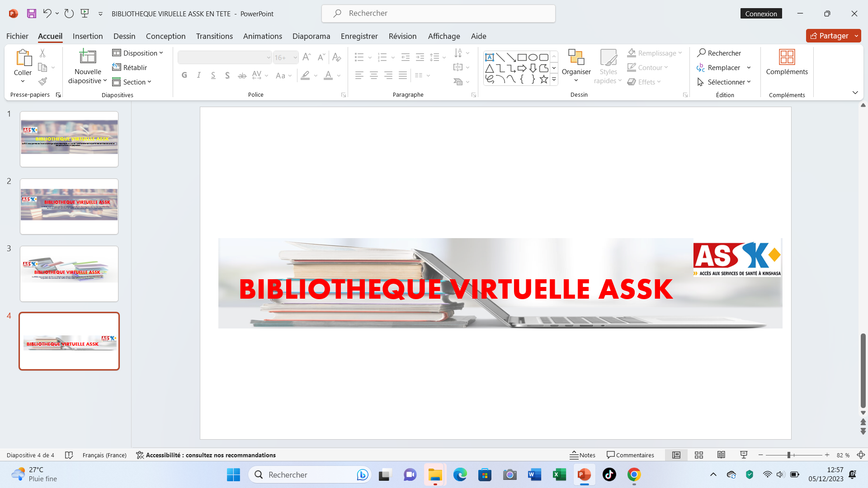Open the Organiser arrange tool

[576, 66]
